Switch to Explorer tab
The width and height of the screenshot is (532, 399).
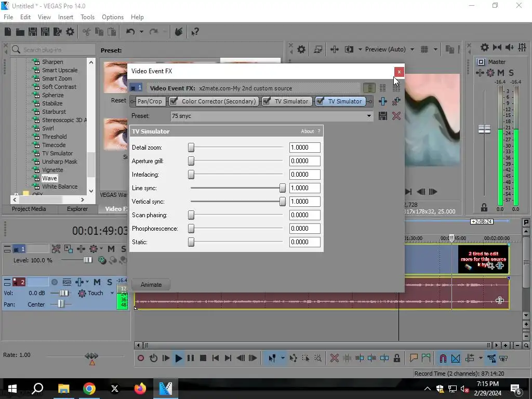(x=77, y=209)
